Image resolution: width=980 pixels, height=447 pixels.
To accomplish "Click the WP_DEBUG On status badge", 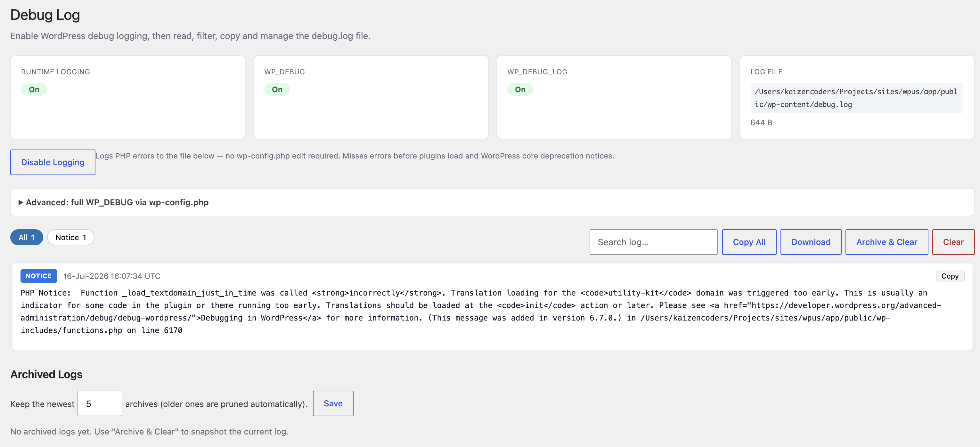I will 277,89.
